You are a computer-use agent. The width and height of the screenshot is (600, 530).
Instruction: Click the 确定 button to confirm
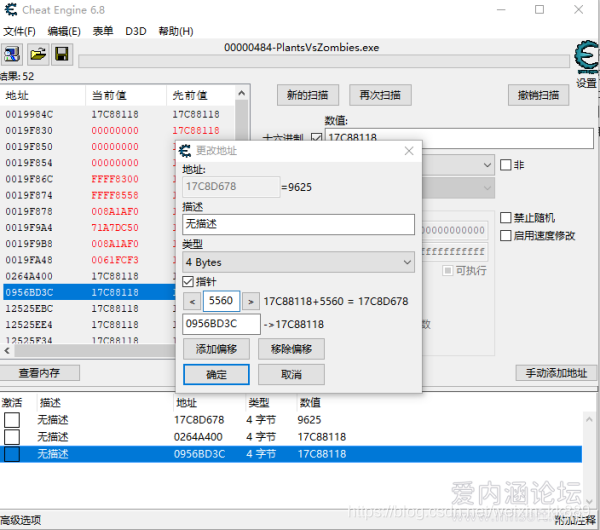pos(216,375)
